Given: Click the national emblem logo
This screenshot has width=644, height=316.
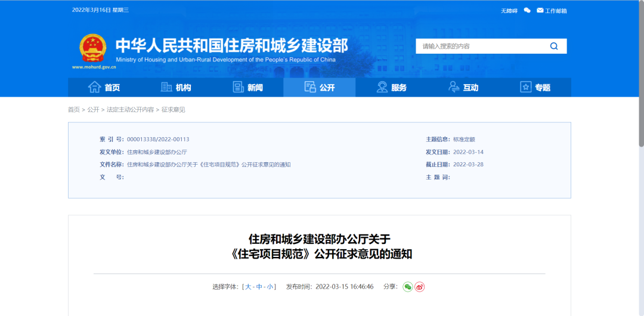Looking at the screenshot, I should point(92,48).
